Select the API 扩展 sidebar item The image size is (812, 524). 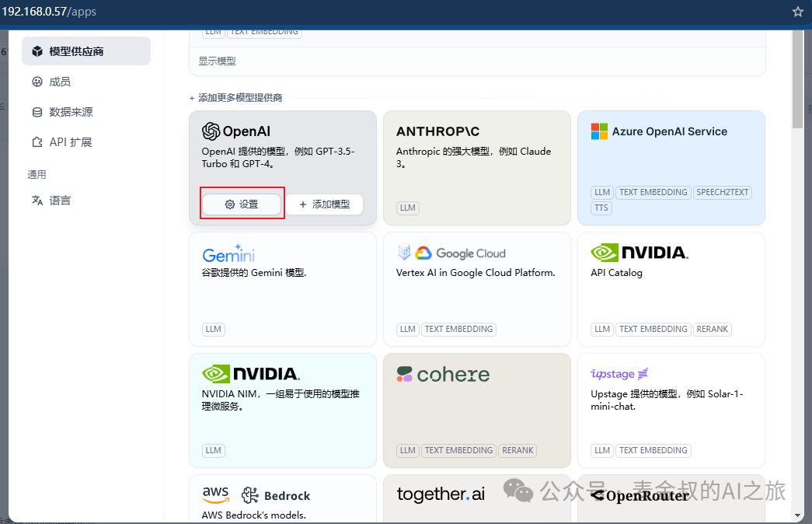click(71, 142)
